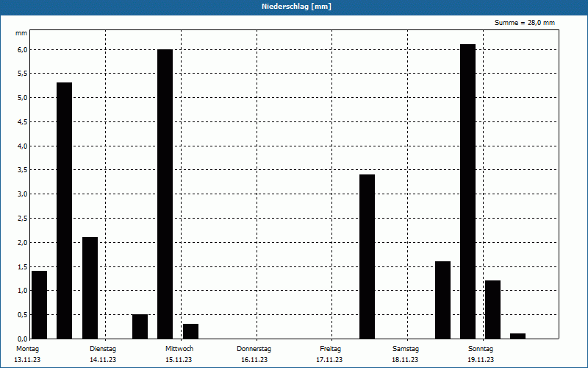
Task: Select the Donnerstag 16.11.23 date label
Action: point(254,354)
